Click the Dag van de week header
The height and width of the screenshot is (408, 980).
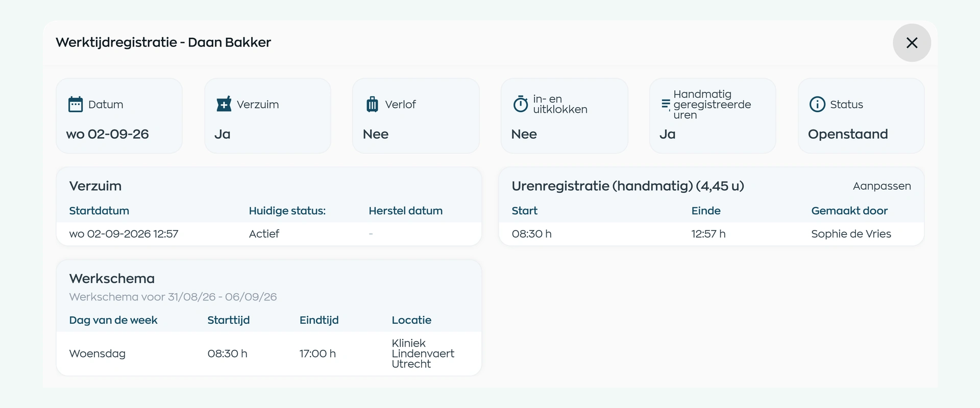pos(113,320)
